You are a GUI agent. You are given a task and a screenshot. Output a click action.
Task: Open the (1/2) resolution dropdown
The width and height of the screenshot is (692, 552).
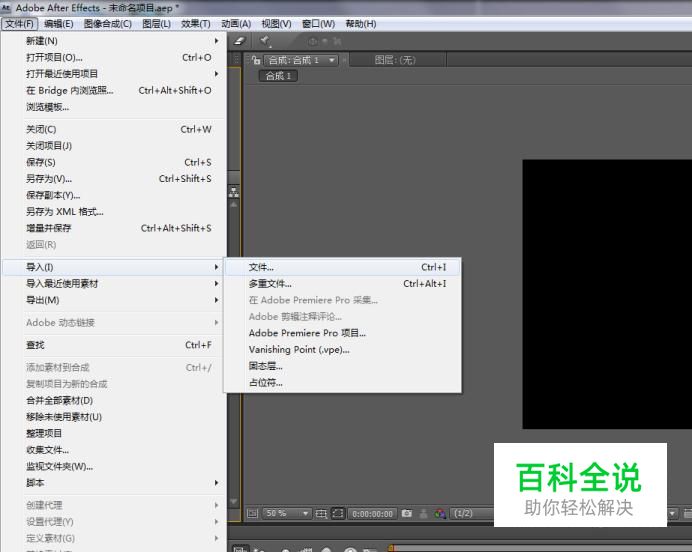[473, 513]
